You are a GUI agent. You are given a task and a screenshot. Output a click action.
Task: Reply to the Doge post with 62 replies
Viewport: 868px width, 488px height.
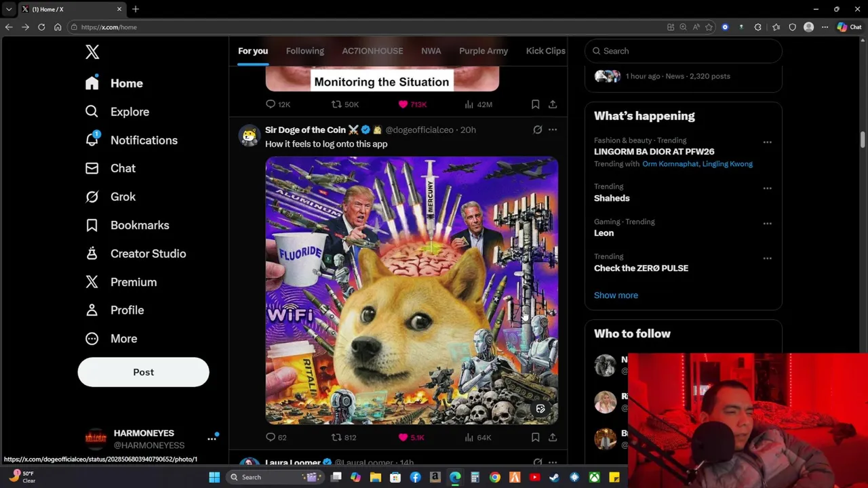277,437
